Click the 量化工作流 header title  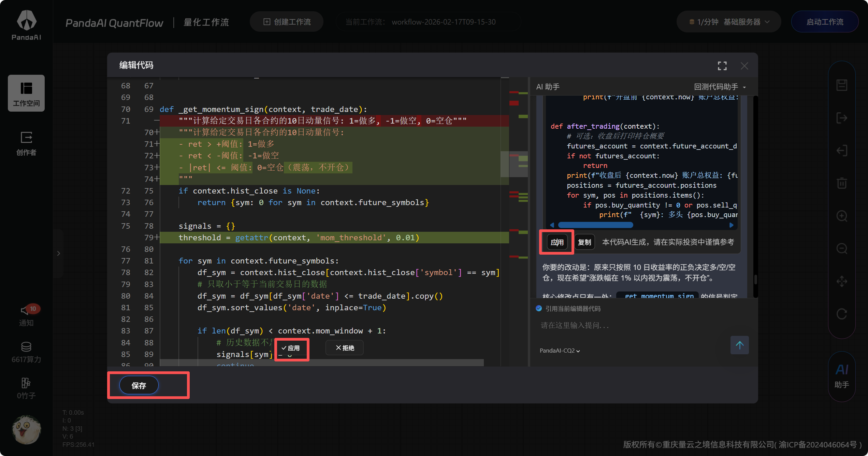(206, 23)
